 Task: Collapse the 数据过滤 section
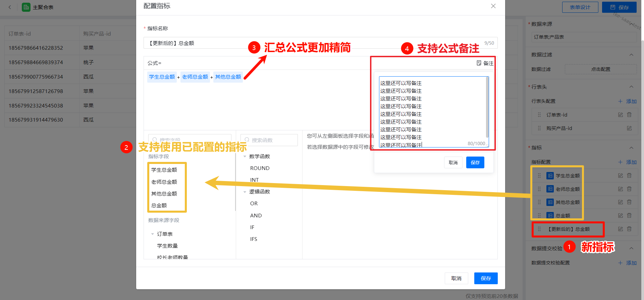[x=631, y=55]
